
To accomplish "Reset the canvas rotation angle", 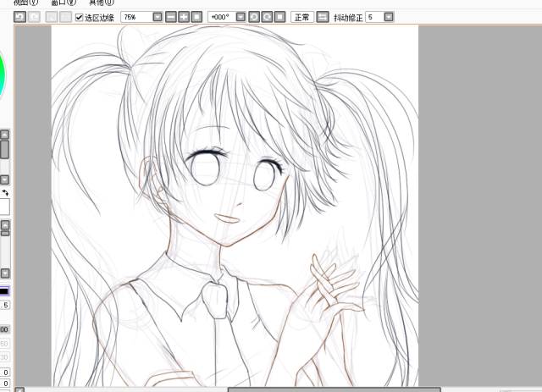I will (x=279, y=17).
